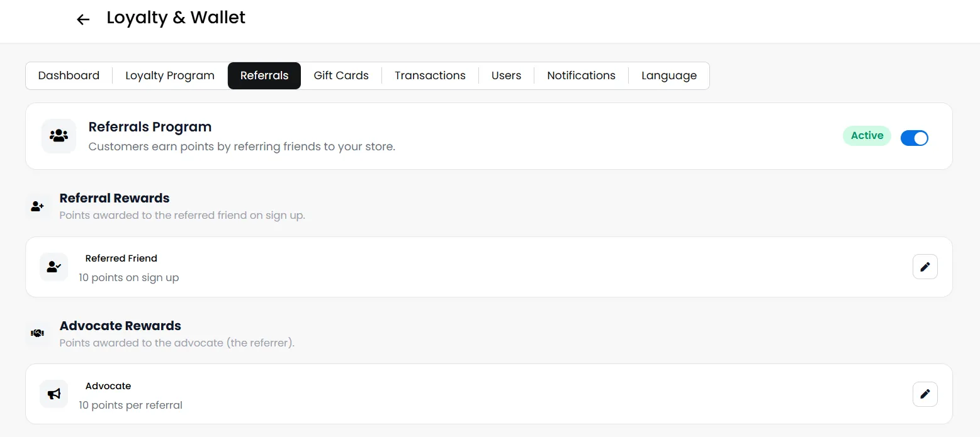
Task: Go back using the arrow beside Loyalty & Wallet
Action: tap(83, 19)
